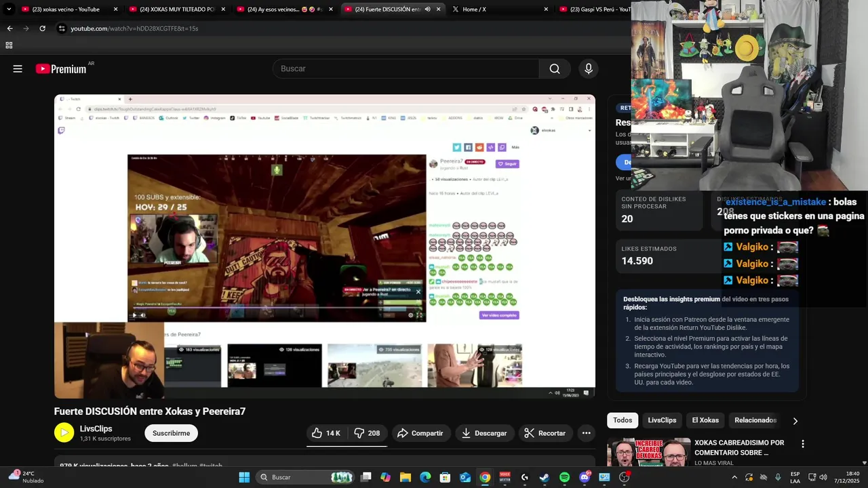Screen dimensions: 868x488
Task: Open the volume control tray icon
Action: 823,477
